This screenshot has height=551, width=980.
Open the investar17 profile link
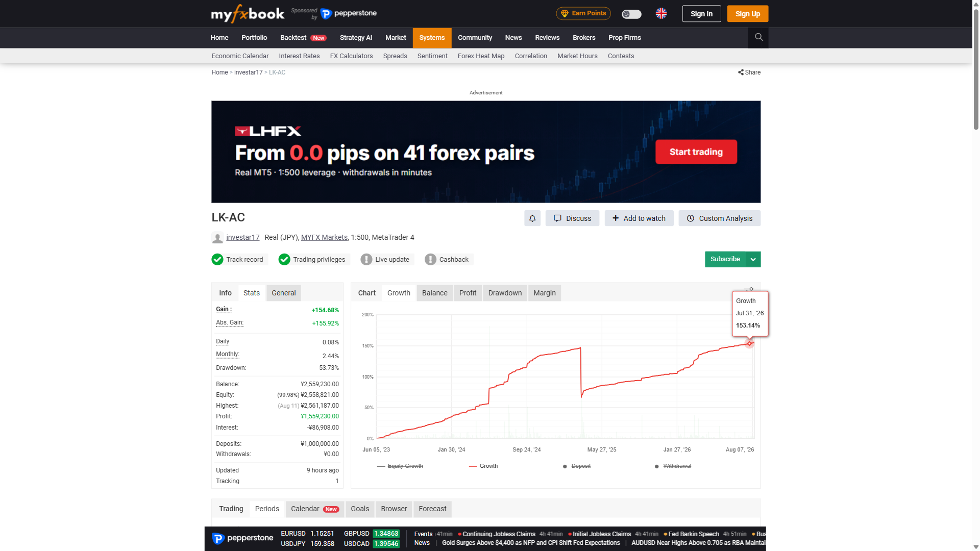tap(243, 238)
